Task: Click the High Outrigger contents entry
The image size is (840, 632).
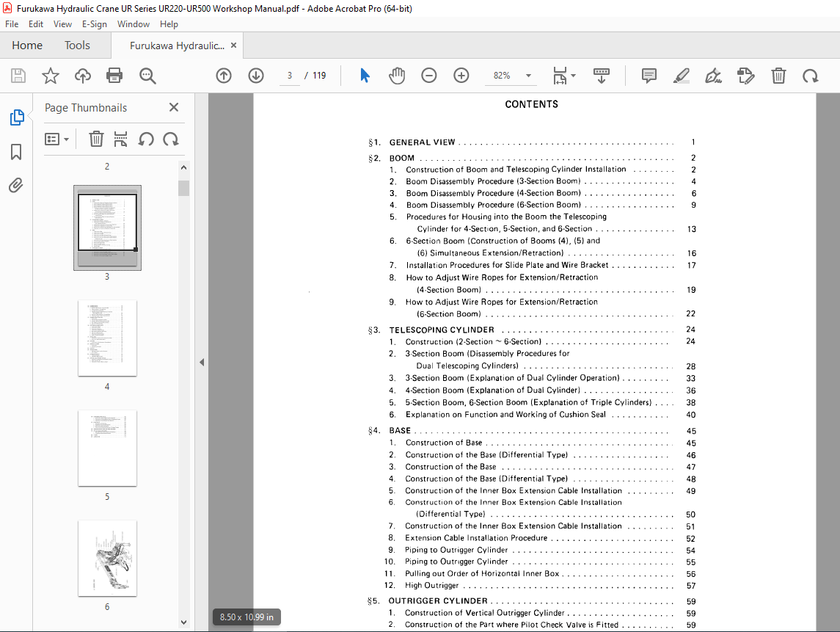Action: [539, 585]
